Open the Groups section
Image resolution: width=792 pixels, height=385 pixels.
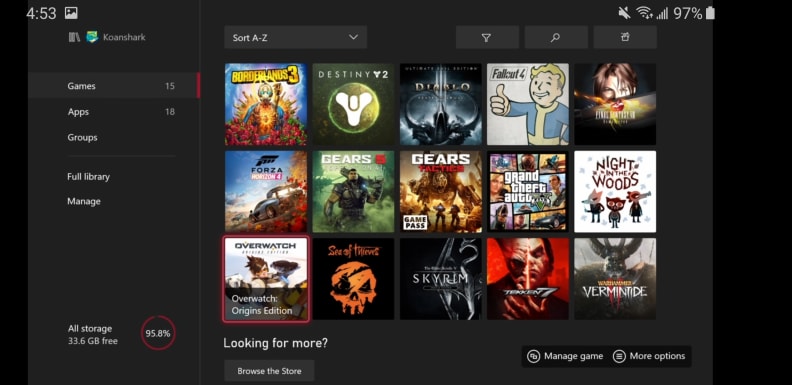pos(114,137)
